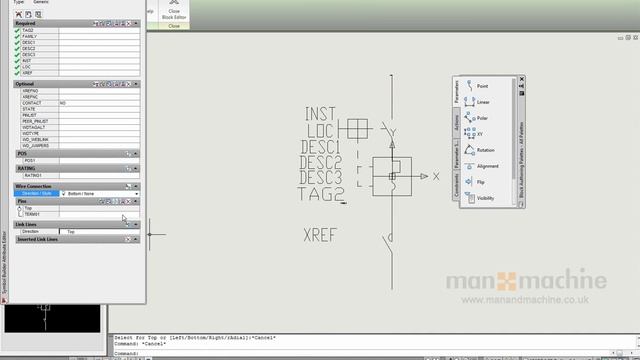
Task: Toggle the TAG2 required attribute checkmark
Action: click(17, 30)
